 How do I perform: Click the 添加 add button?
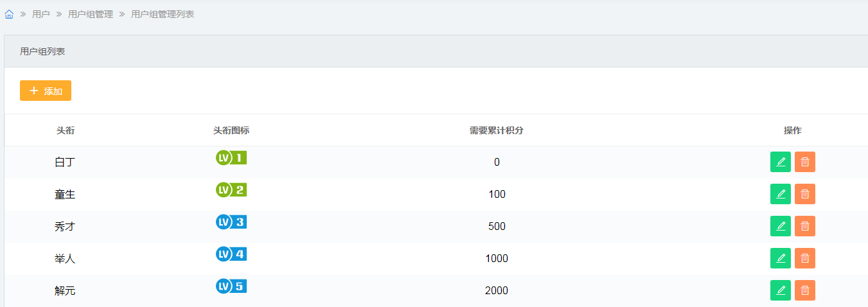click(x=46, y=91)
